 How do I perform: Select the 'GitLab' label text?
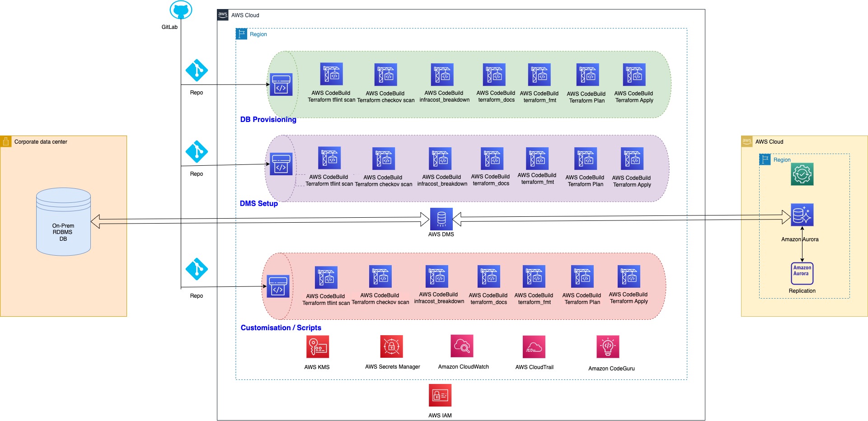169,27
